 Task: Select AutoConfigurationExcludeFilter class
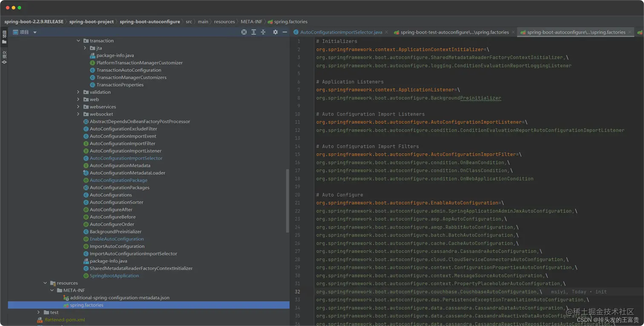tap(123, 129)
